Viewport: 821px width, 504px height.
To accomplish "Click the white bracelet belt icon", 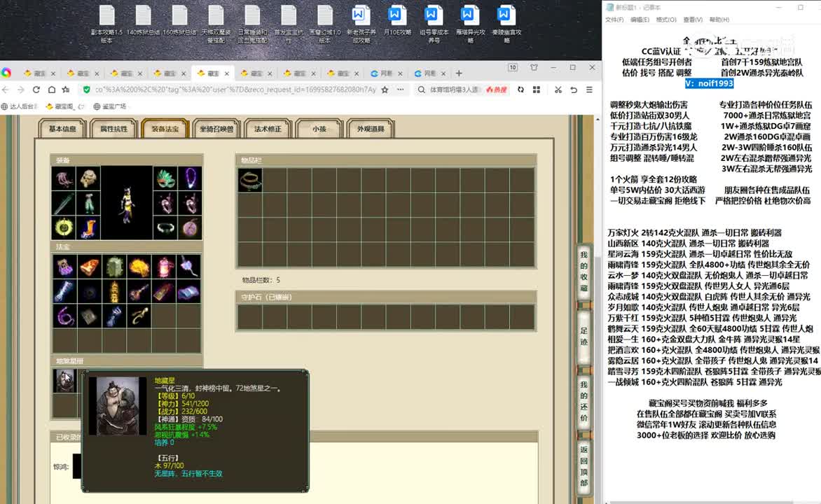I will [x=165, y=227].
